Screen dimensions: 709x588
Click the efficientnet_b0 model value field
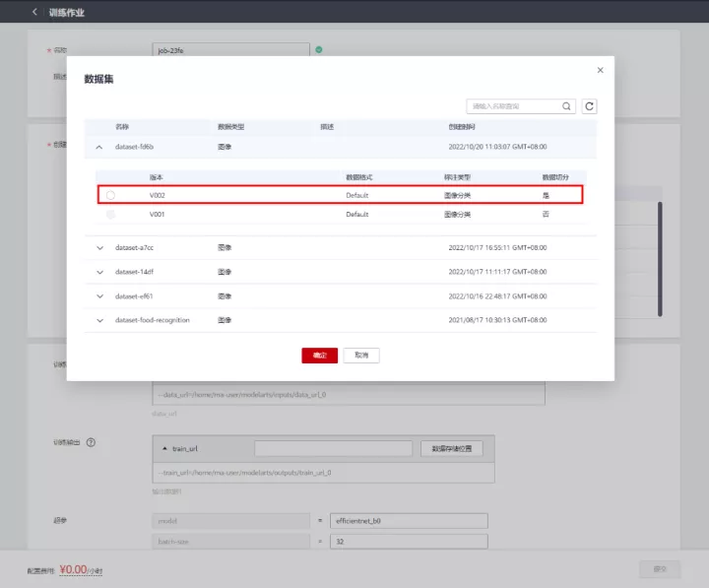(x=408, y=521)
